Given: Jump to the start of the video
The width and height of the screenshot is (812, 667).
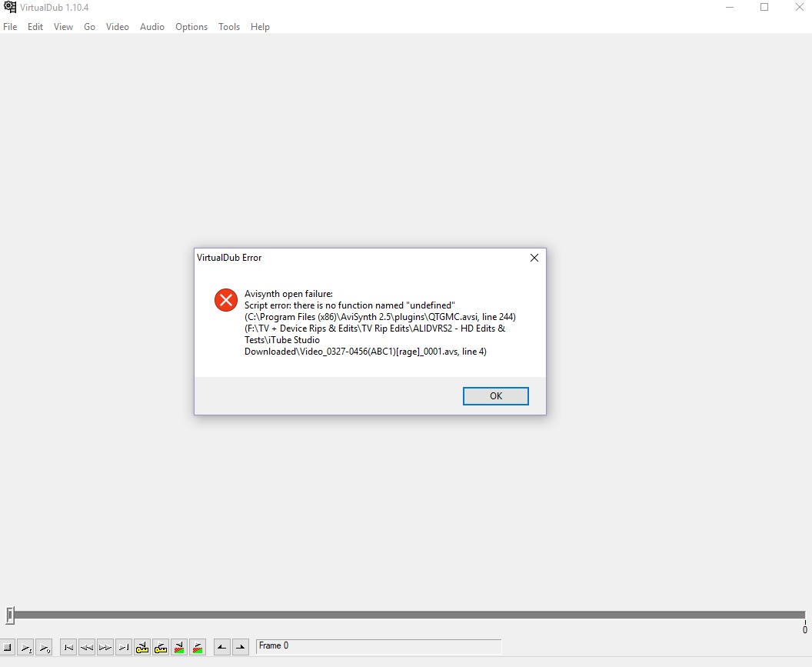Looking at the screenshot, I should [68, 647].
